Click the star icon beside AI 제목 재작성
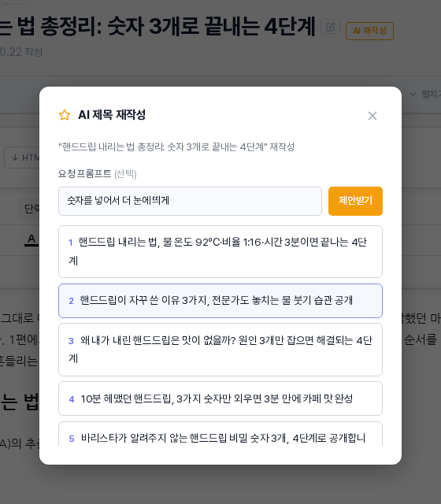The image size is (441, 504). coord(65,115)
